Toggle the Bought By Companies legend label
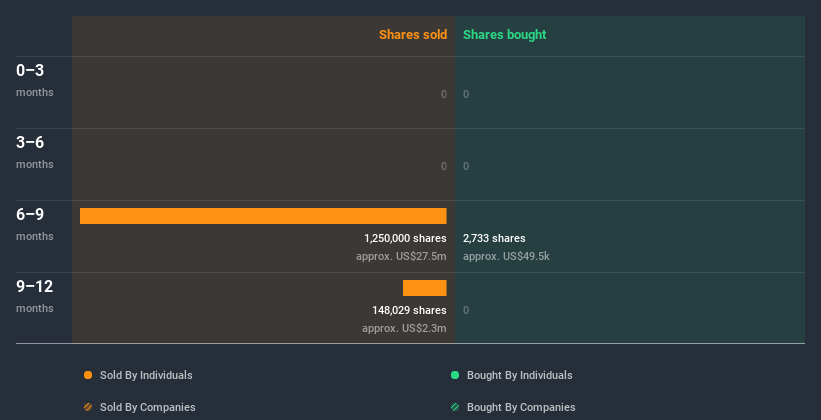The image size is (821, 420). coord(521,407)
